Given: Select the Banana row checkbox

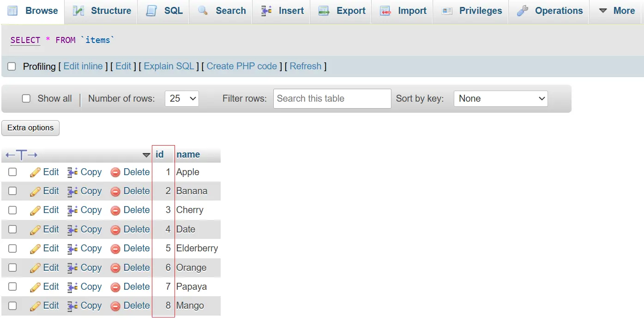Looking at the screenshot, I should coord(12,191).
